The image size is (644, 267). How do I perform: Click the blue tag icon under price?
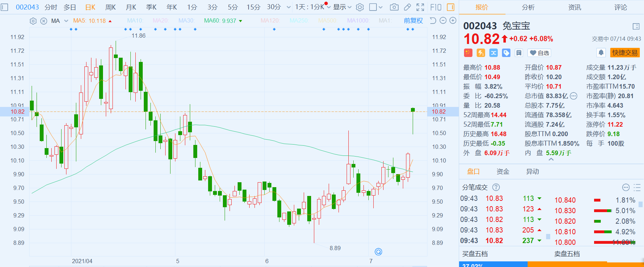(x=506, y=53)
